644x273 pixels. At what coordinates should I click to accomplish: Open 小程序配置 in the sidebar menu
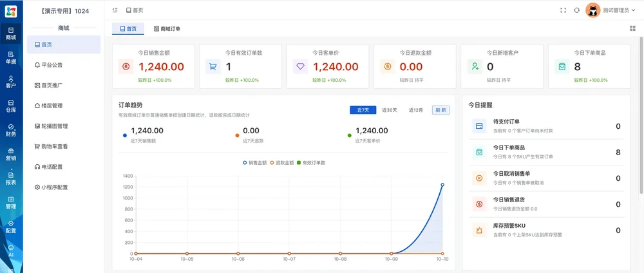click(64, 187)
